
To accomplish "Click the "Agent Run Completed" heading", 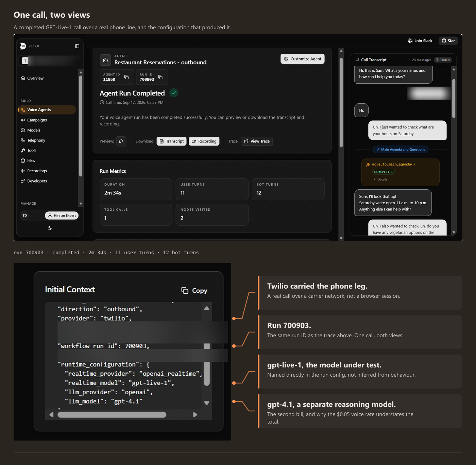I will (132, 93).
